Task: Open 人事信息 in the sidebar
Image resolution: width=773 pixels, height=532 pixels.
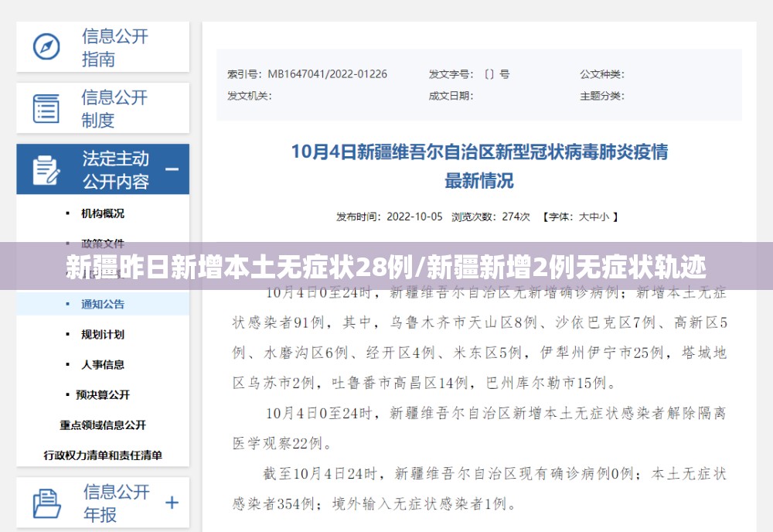Action: [103, 364]
